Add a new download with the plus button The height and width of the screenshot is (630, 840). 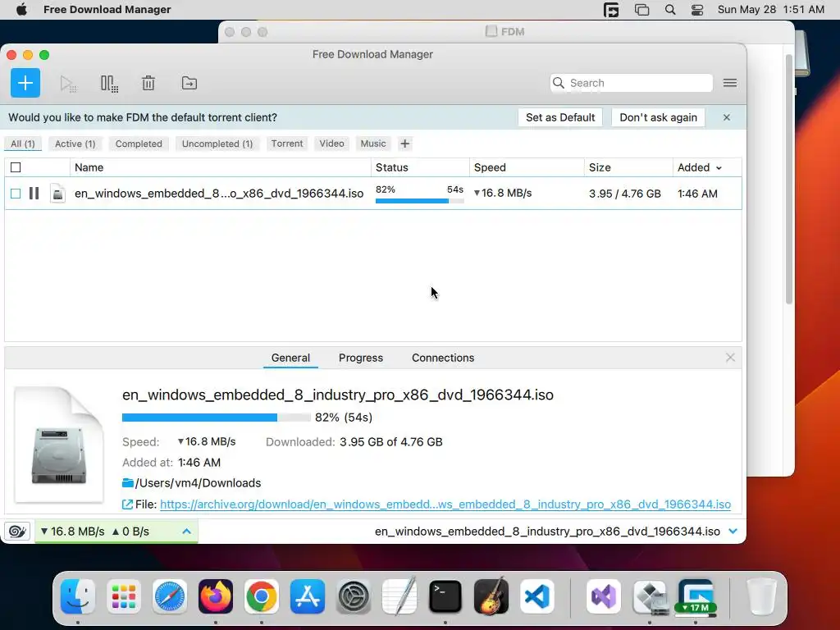(x=25, y=83)
